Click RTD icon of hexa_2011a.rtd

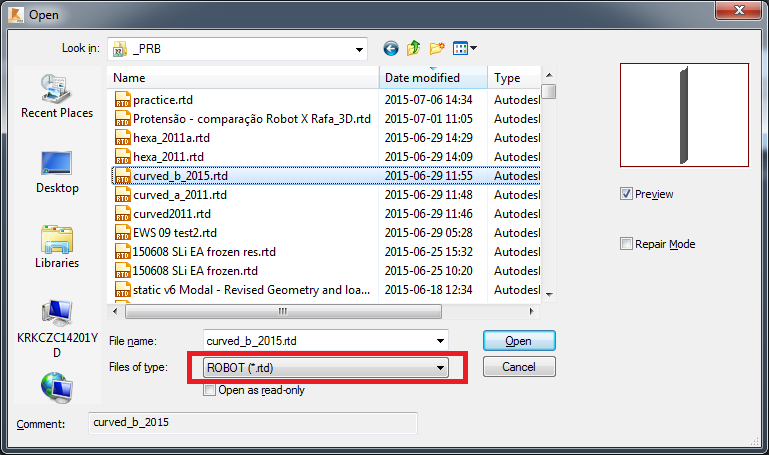tap(123, 138)
